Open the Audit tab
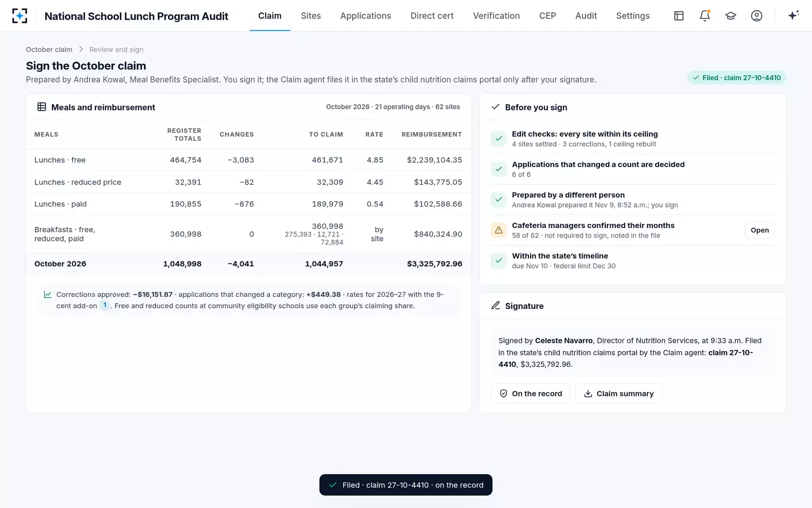The height and width of the screenshot is (508, 812). [x=586, y=16]
